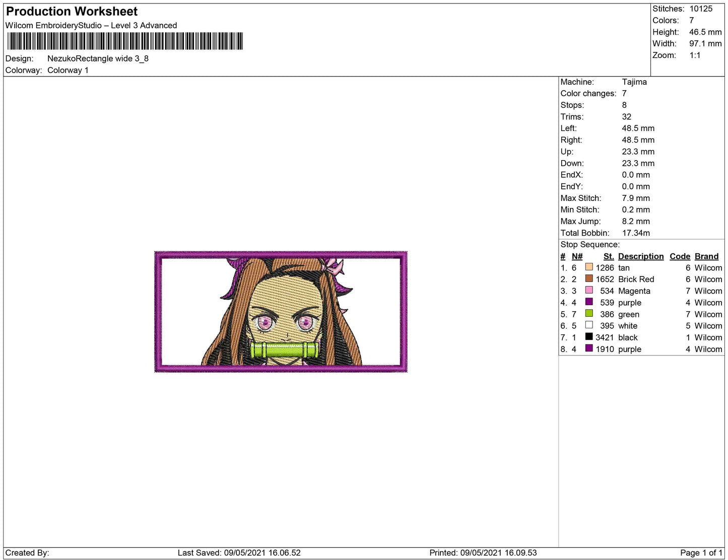Click the Page 1 of 1 indicator

(701, 552)
